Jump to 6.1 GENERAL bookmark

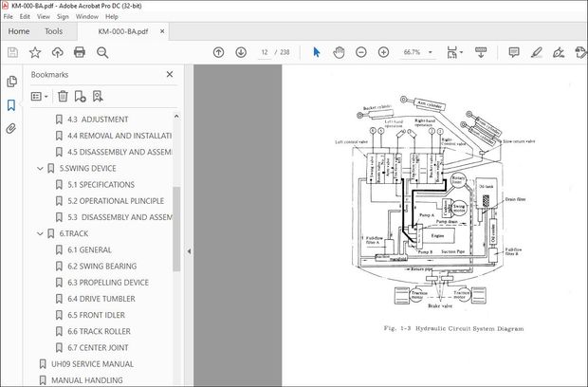coord(89,250)
